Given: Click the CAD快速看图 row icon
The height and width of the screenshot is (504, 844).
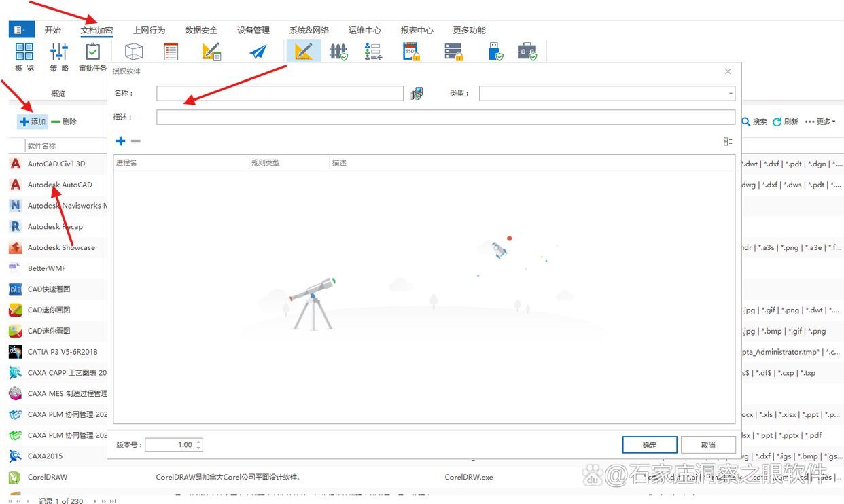Looking at the screenshot, I should coord(15,289).
